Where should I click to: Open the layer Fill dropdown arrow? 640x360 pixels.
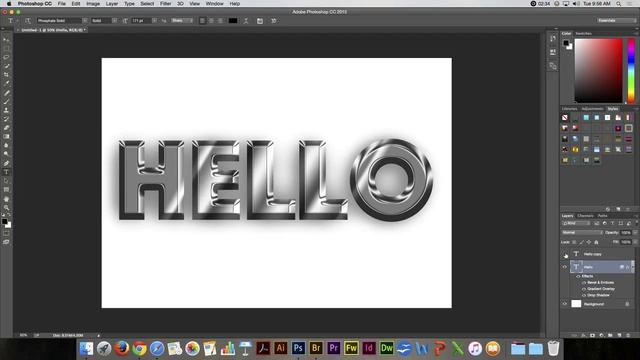(x=635, y=242)
